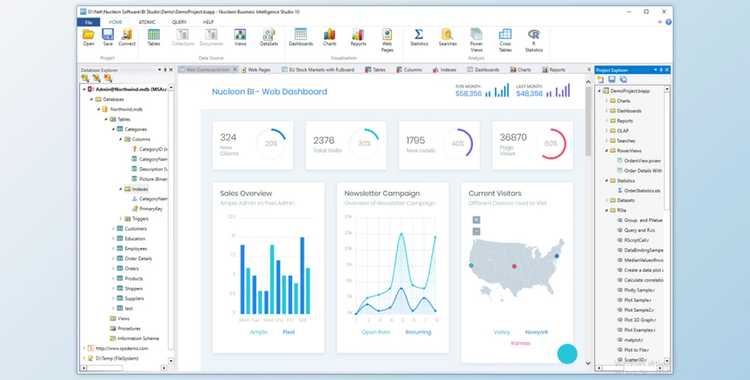Expand the Charts folder in Project Explorer
This screenshot has width=750, height=380.
tap(607, 101)
